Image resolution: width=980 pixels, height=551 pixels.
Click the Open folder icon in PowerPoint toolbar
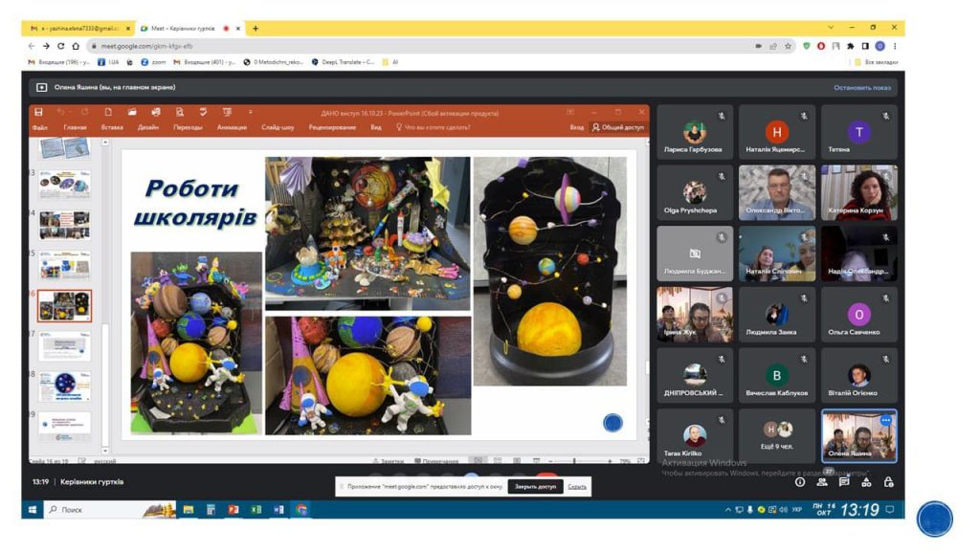coord(132,112)
